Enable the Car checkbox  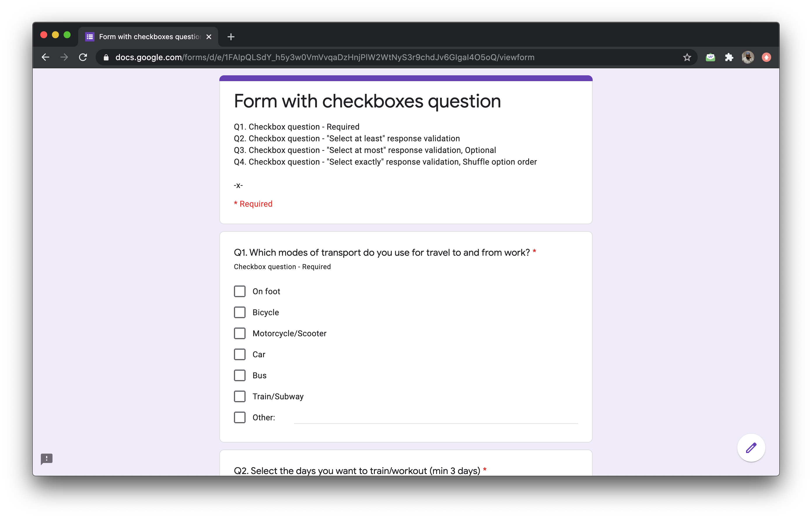(x=240, y=354)
